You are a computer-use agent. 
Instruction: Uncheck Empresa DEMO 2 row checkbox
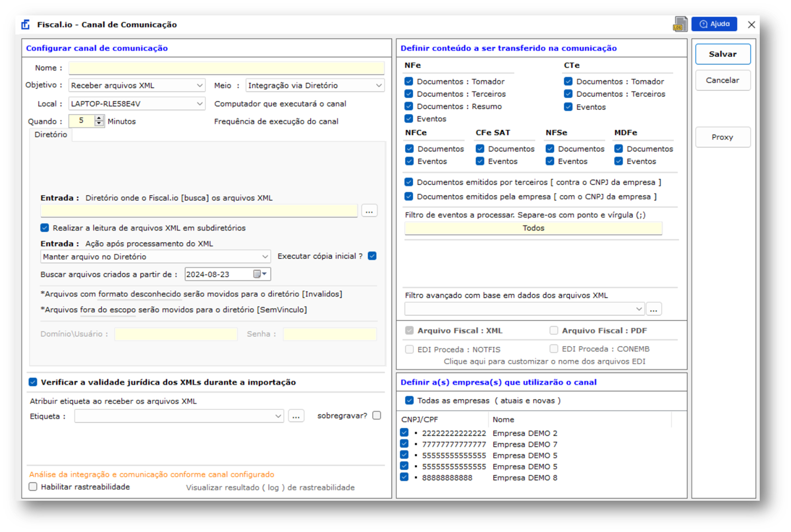click(x=404, y=432)
